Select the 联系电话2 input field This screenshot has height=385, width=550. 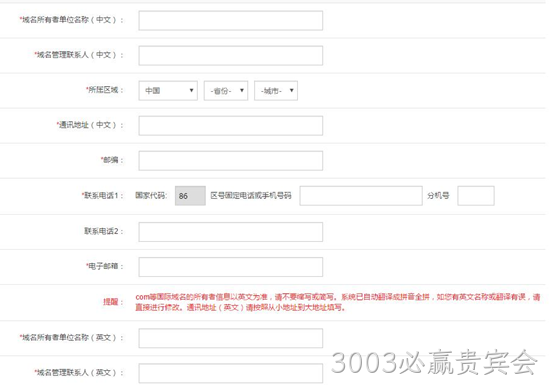click(230, 232)
